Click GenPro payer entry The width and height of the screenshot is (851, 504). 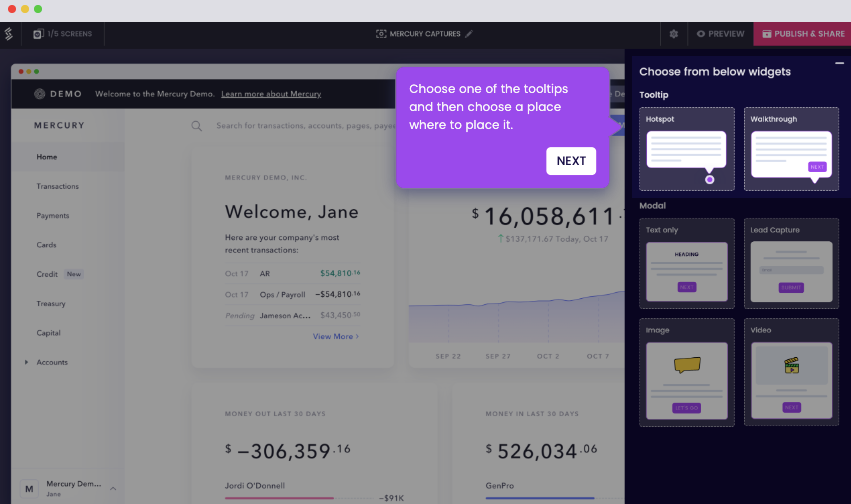click(x=499, y=486)
